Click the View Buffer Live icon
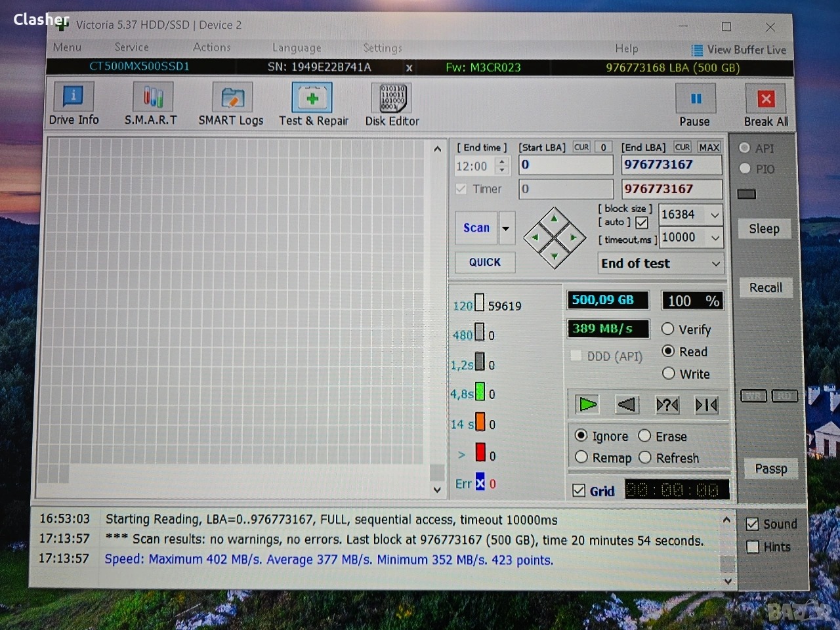This screenshot has height=630, width=840. tap(697, 50)
